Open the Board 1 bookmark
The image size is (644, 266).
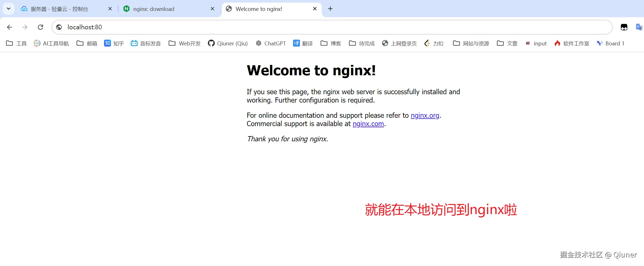click(610, 43)
